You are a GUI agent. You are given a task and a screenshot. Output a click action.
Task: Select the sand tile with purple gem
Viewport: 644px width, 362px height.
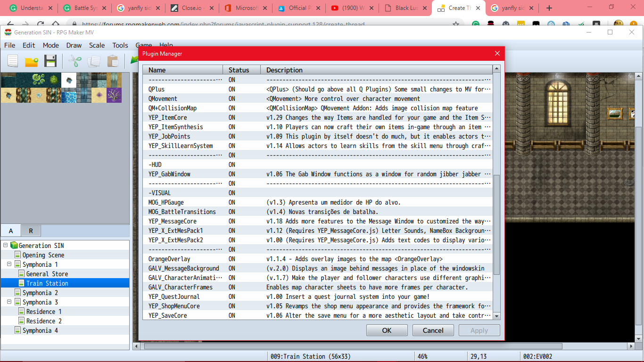click(x=99, y=95)
